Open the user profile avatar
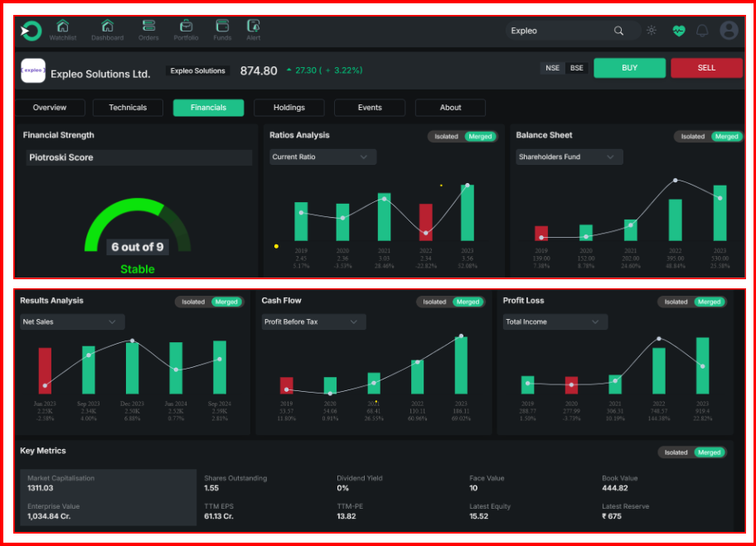 click(729, 31)
